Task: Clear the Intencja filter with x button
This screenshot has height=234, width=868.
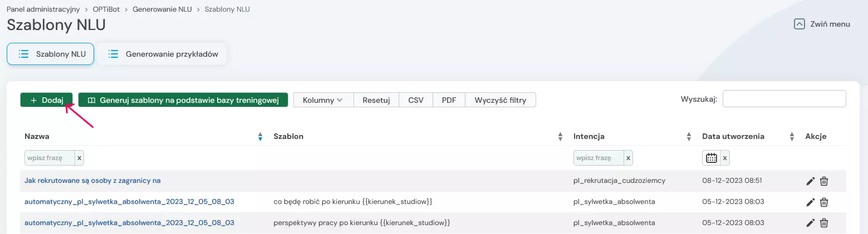Action: [x=628, y=158]
